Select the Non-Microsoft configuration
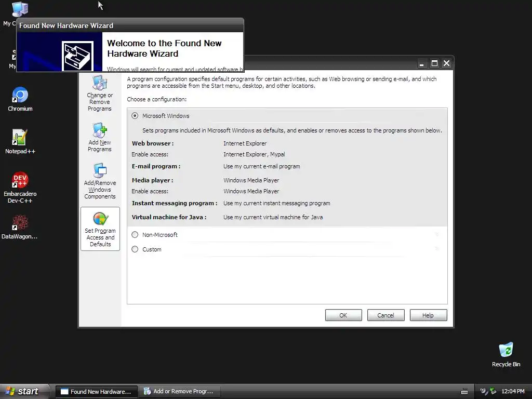Screen dimensions: 532x399 (x=135, y=234)
